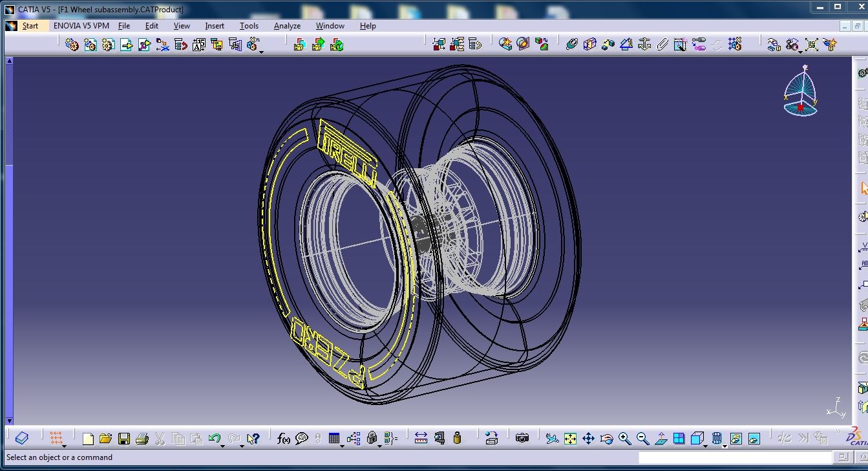
Task: Click the Graph Tree Reordering icon
Action: (180, 44)
